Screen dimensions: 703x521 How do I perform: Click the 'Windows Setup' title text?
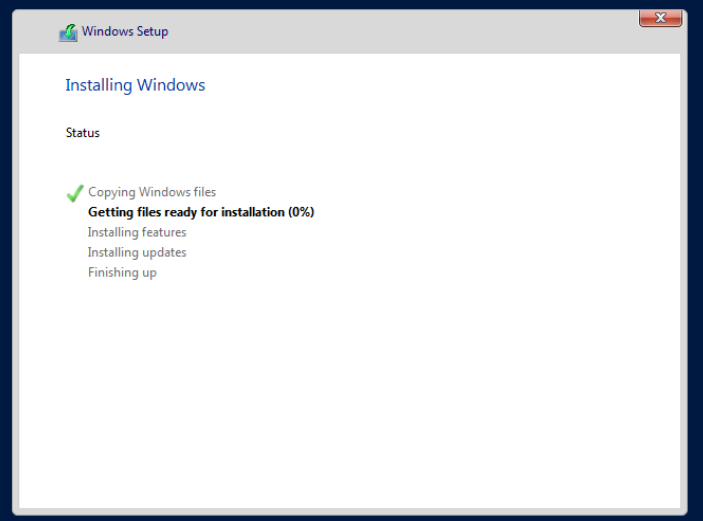click(x=125, y=32)
